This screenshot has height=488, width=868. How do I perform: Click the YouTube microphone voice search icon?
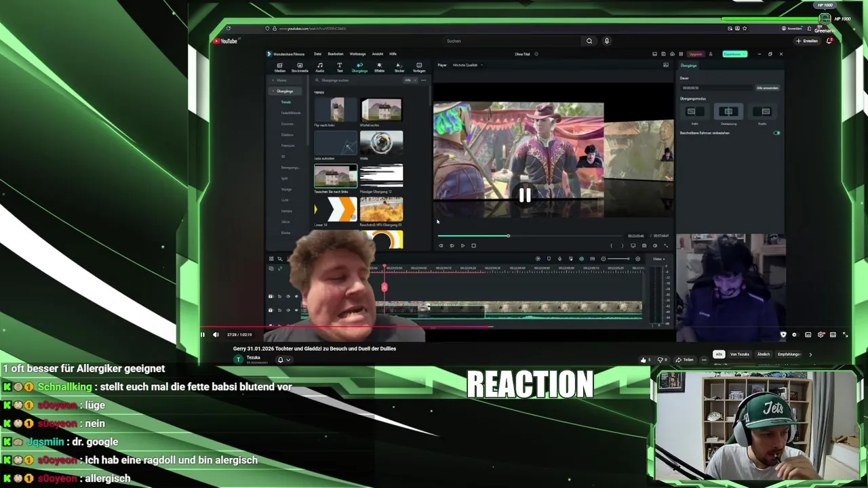pos(607,41)
